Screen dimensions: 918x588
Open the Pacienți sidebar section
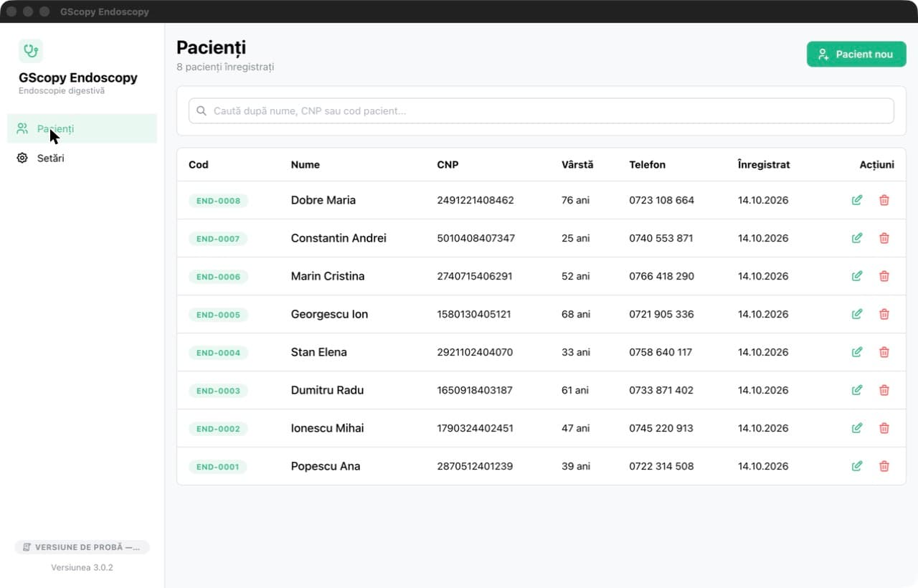point(82,128)
